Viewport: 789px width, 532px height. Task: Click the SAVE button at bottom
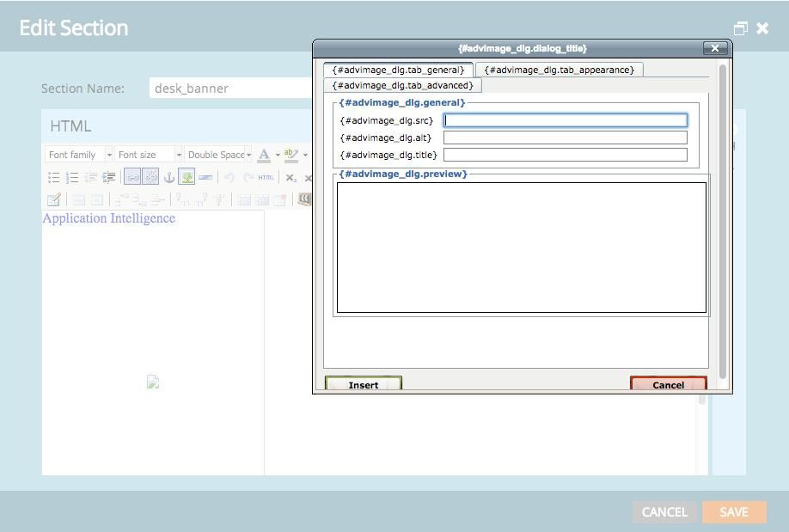click(x=733, y=512)
